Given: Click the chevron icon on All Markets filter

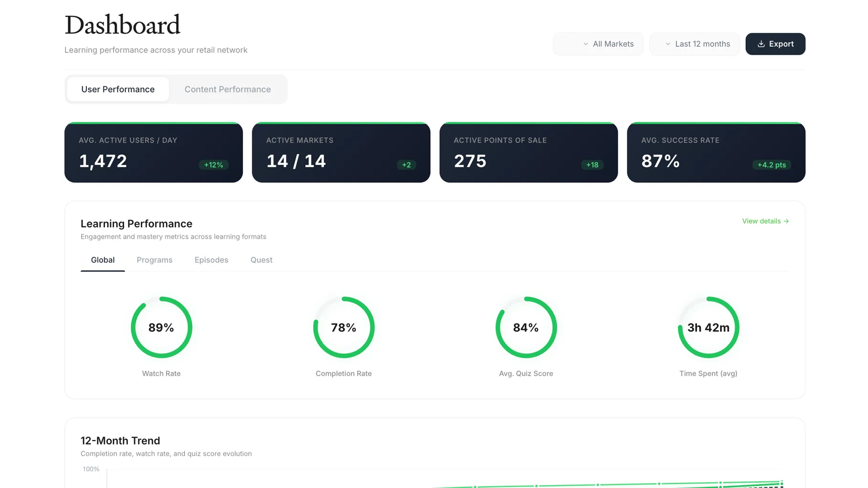Looking at the screenshot, I should tap(585, 44).
